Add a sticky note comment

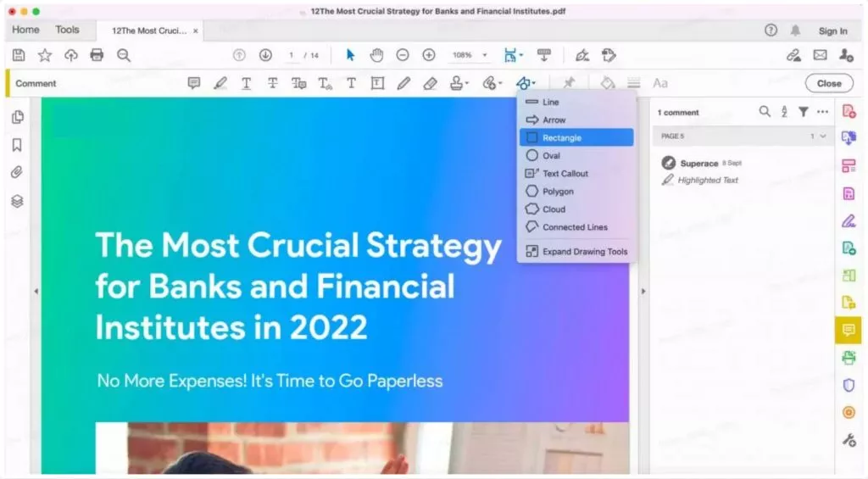tap(194, 83)
